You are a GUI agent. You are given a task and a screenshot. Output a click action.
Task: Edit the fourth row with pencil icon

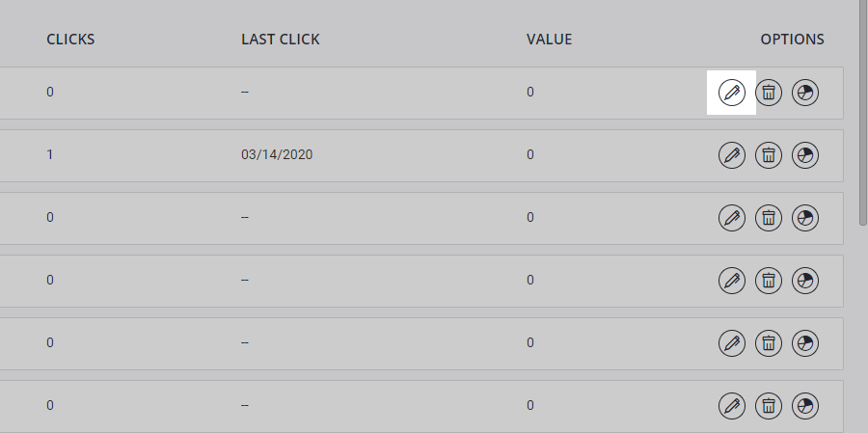pos(732,281)
